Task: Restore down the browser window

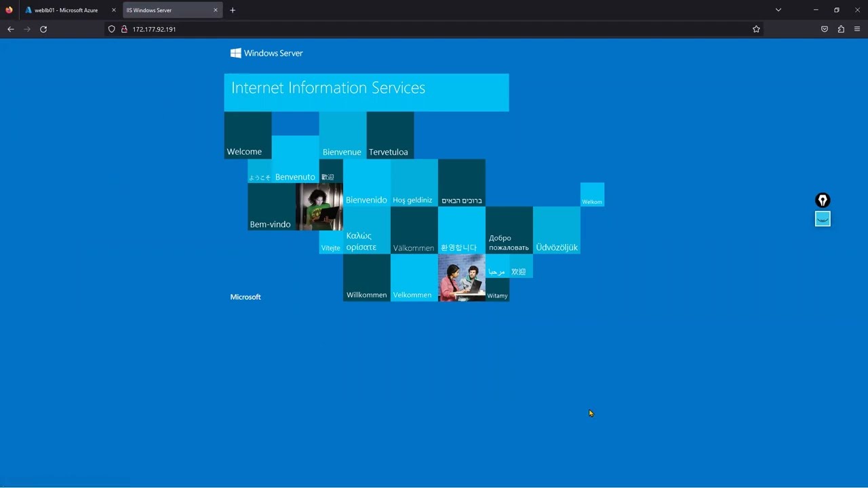Action: pos(837,10)
